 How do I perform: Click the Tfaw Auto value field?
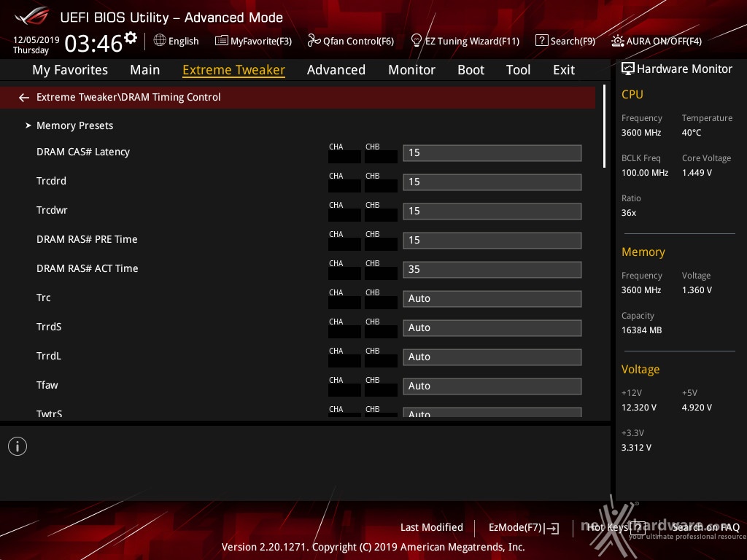pos(492,386)
